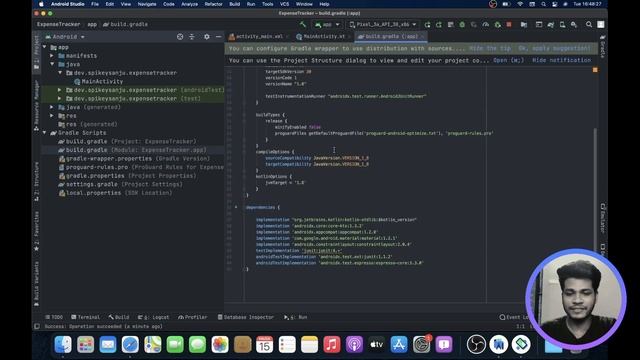Open the Android project view dropdown

[x=65, y=37]
